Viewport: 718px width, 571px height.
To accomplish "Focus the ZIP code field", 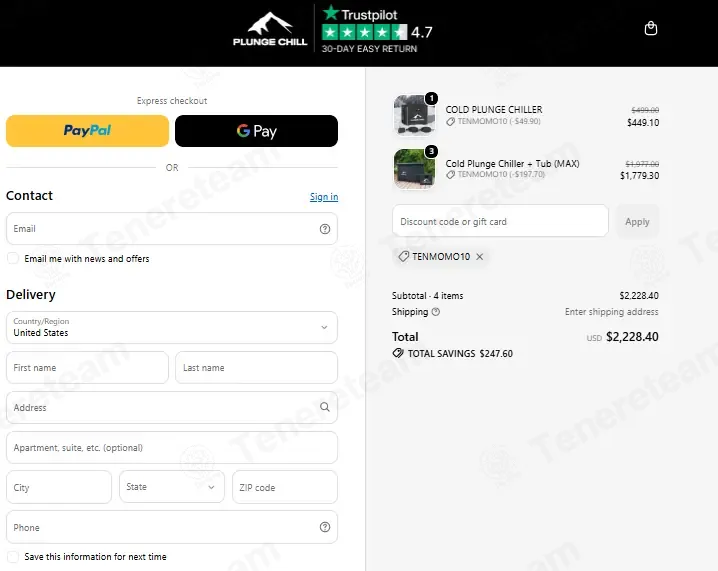I will click(285, 487).
